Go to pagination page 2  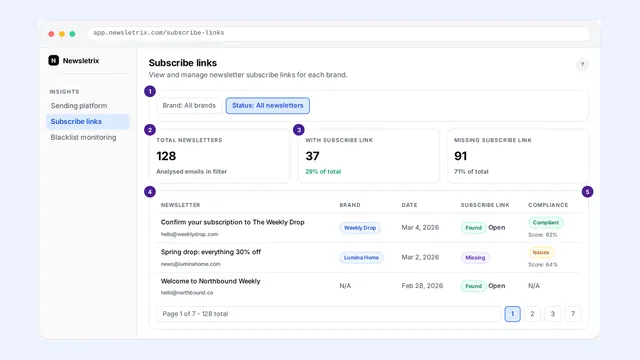pos(532,314)
